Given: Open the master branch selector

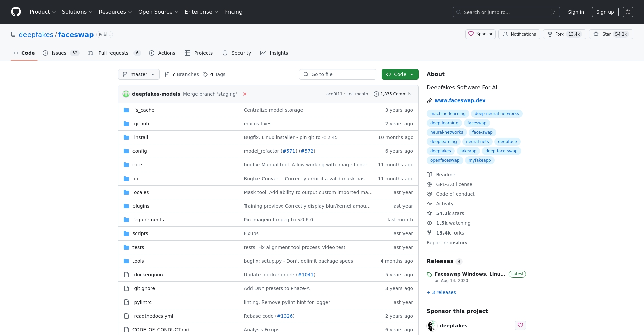Looking at the screenshot, I should click(x=139, y=74).
